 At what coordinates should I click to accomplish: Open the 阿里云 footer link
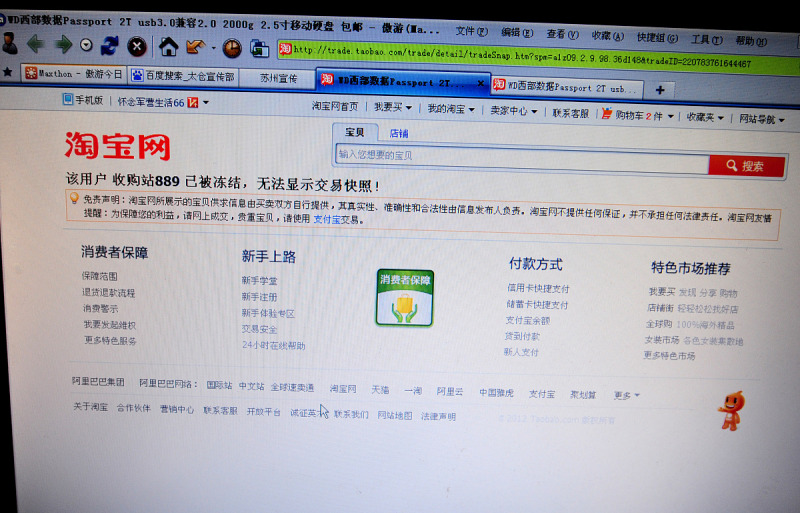449,392
